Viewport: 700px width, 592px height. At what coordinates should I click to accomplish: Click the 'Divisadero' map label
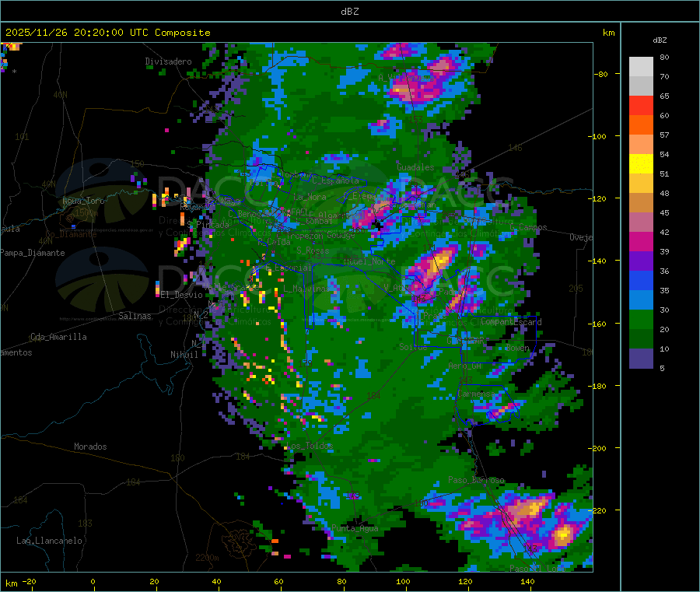(x=168, y=61)
